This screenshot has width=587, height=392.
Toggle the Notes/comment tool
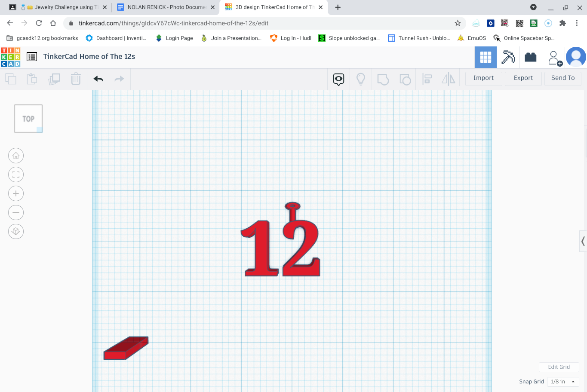(x=338, y=79)
